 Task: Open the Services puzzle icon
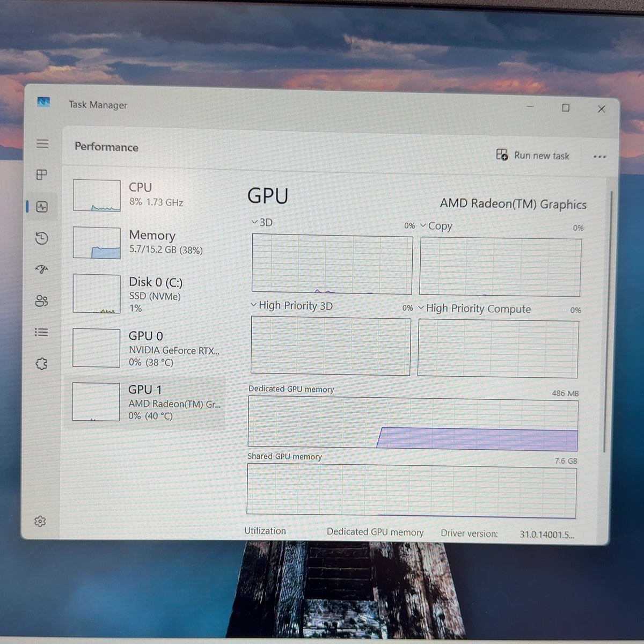click(x=42, y=364)
